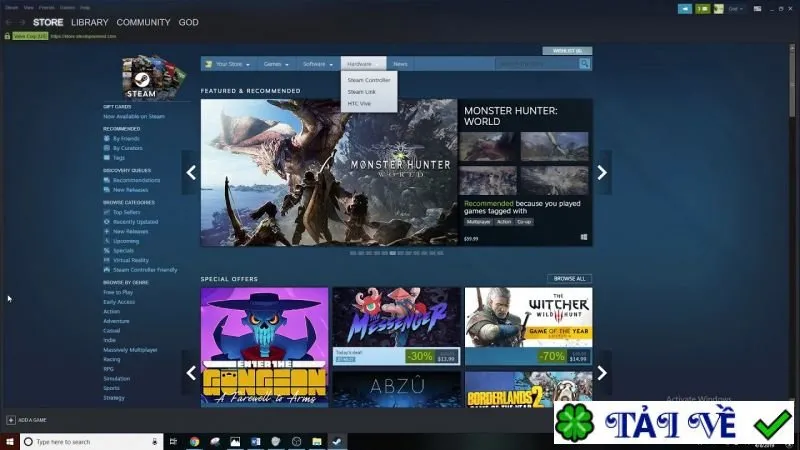Open Chrome from the Windows taskbar
This screenshot has width=800, height=450.
tap(194, 441)
